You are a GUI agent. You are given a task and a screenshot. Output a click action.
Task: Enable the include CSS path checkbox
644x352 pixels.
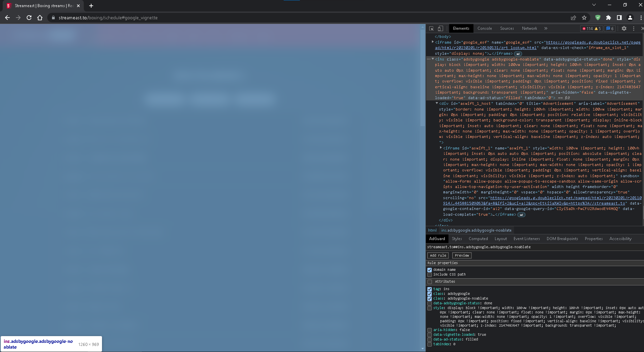(x=430, y=275)
